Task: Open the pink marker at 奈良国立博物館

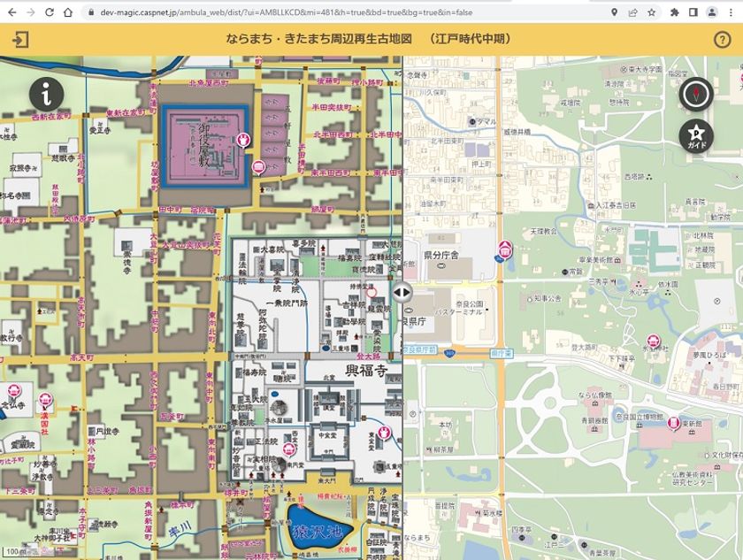Action: (x=673, y=423)
